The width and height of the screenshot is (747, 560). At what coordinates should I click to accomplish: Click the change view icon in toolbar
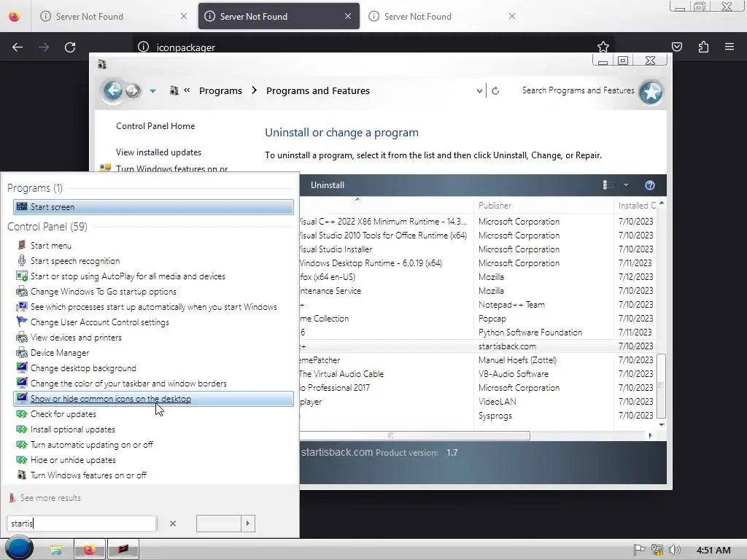pos(608,184)
